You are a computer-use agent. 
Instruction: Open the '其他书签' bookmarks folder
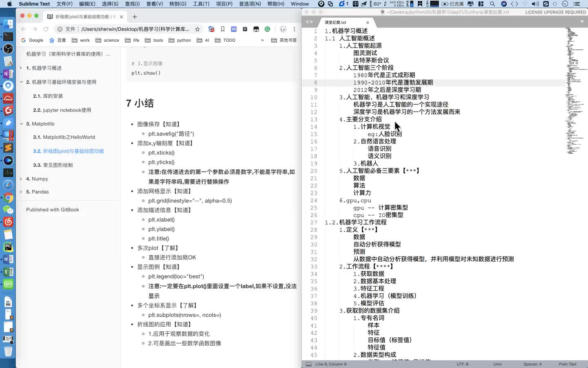click(x=284, y=40)
